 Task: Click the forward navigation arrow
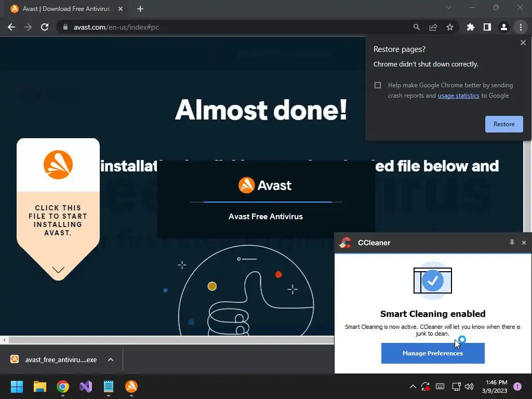tap(28, 27)
